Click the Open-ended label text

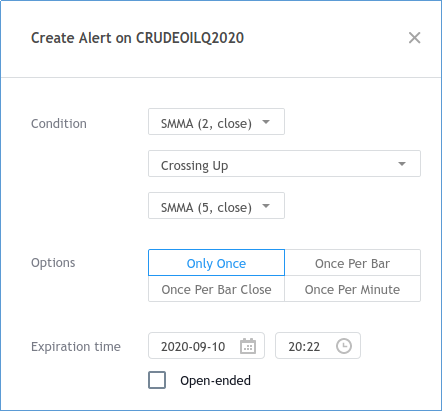tap(215, 380)
